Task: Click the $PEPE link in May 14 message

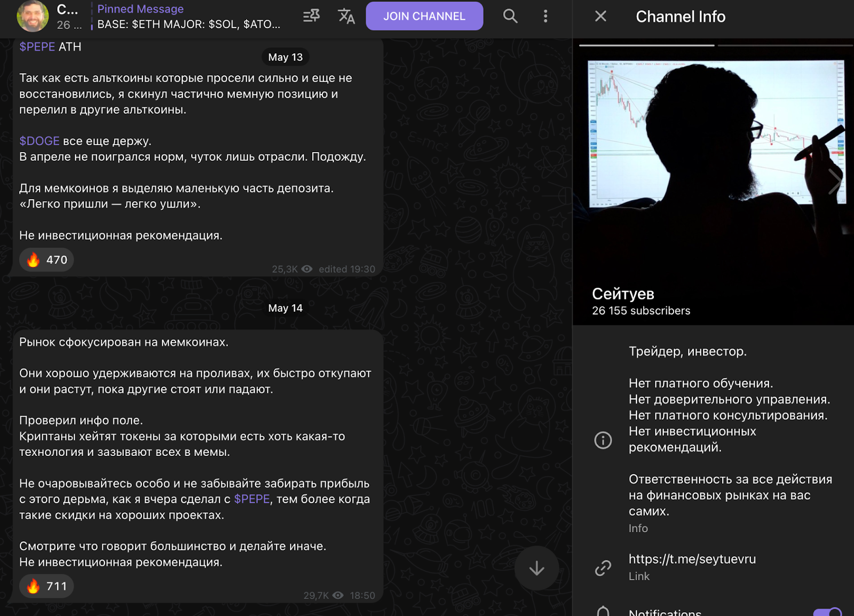Action: coord(252,499)
